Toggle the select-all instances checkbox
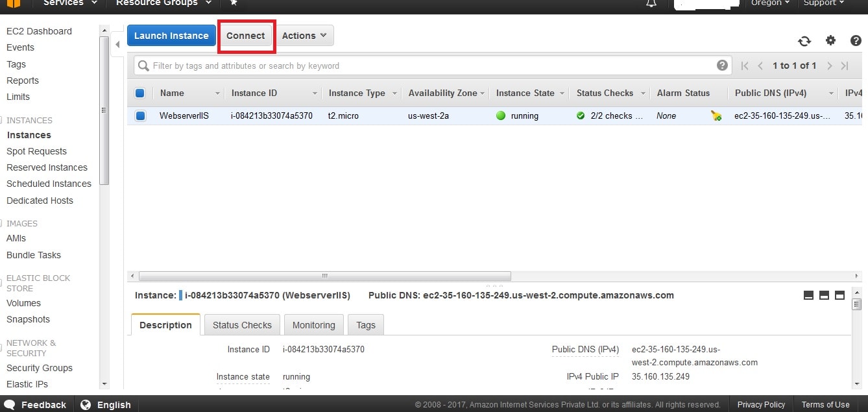The image size is (868, 412). coord(140,93)
